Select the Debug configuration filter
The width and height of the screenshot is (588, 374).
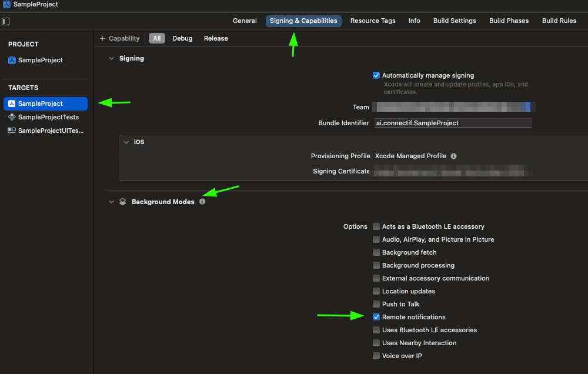(182, 38)
